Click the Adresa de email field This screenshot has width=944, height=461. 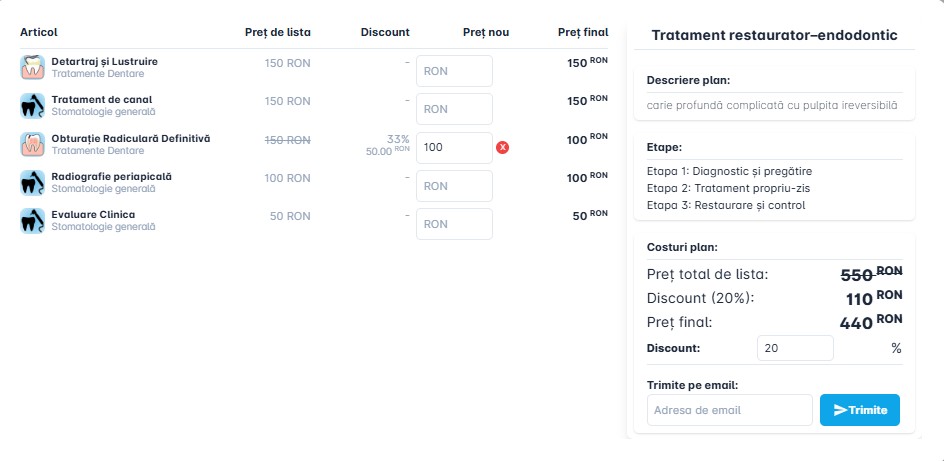point(729,410)
